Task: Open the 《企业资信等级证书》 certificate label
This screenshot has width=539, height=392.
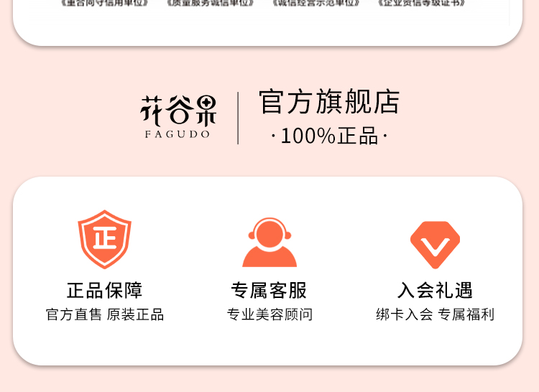Action: coord(421,4)
